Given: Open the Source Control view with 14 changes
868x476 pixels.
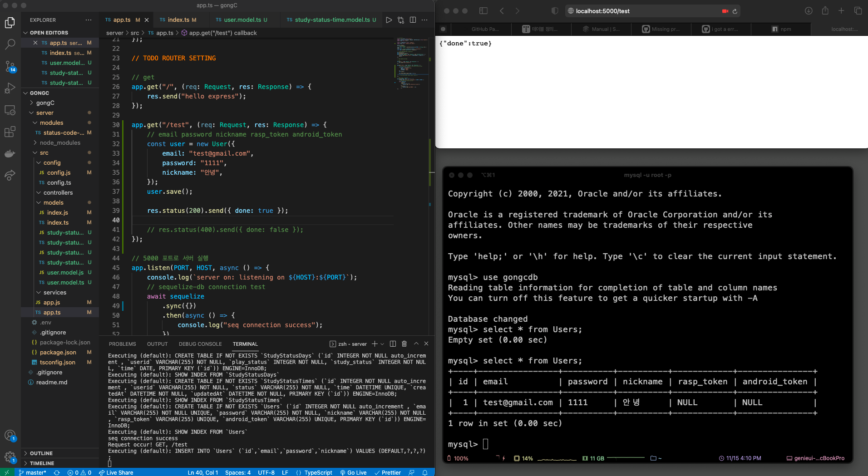Looking at the screenshot, I should [10, 66].
